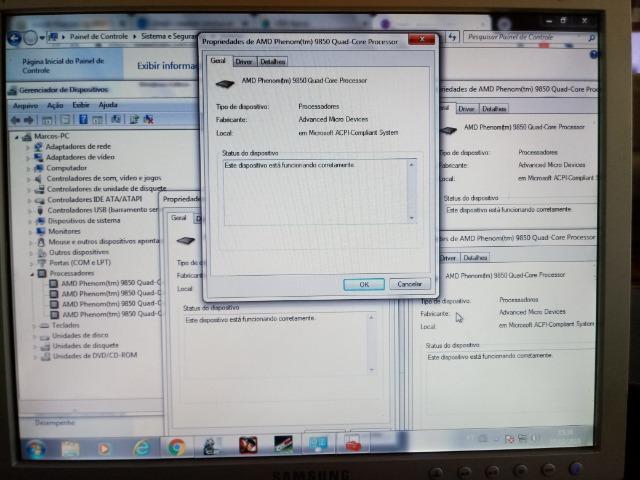Click the Uninstall device toolbar icon

(149, 119)
